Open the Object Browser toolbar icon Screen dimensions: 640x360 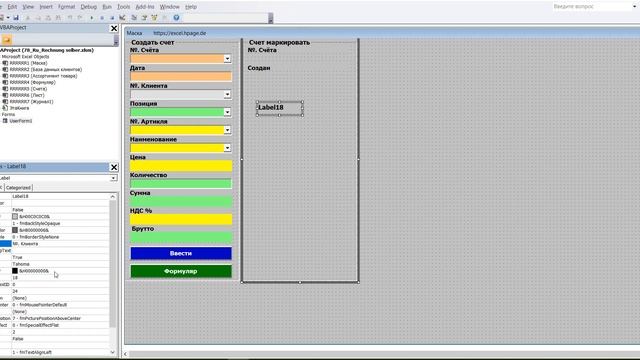pos(154,18)
